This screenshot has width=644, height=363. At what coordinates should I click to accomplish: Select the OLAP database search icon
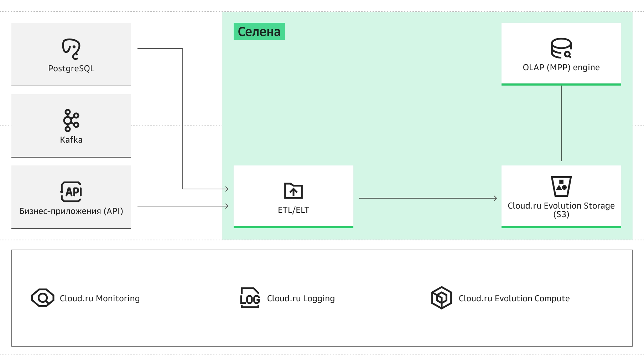click(561, 48)
